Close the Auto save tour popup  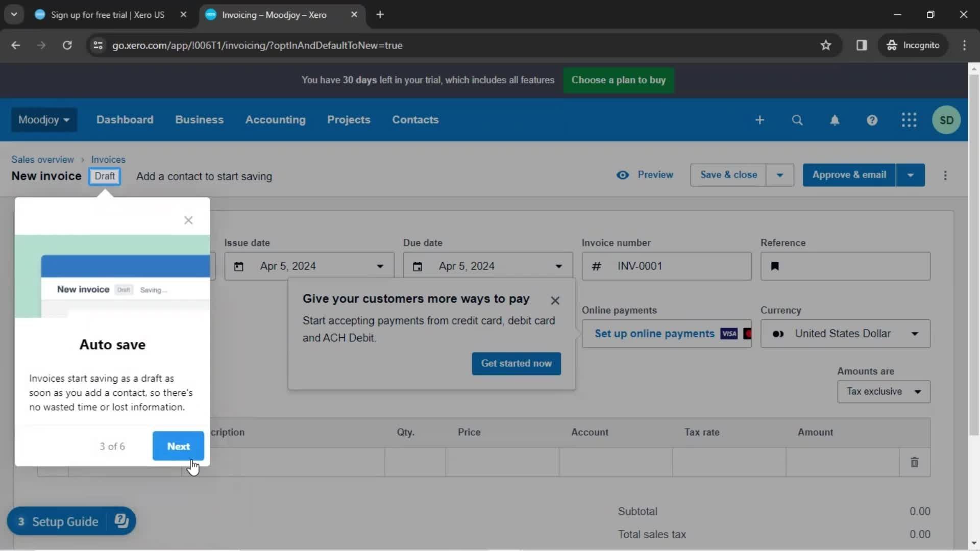188,220
